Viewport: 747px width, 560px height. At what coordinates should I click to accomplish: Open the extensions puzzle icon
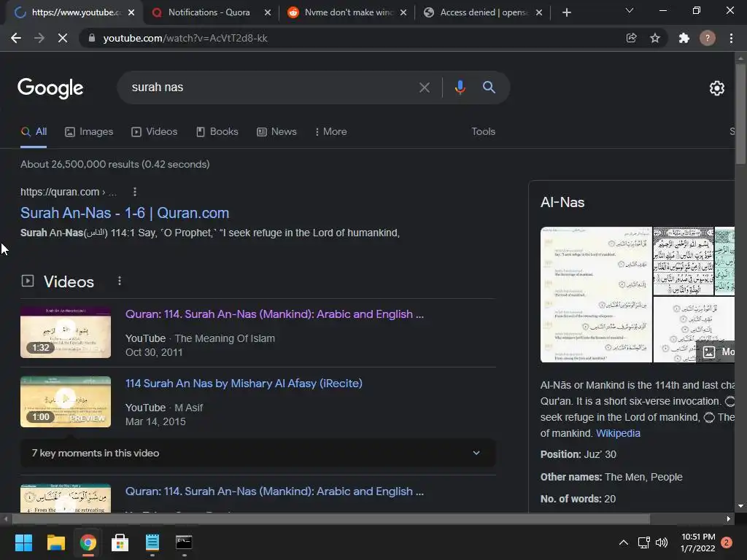click(x=684, y=38)
